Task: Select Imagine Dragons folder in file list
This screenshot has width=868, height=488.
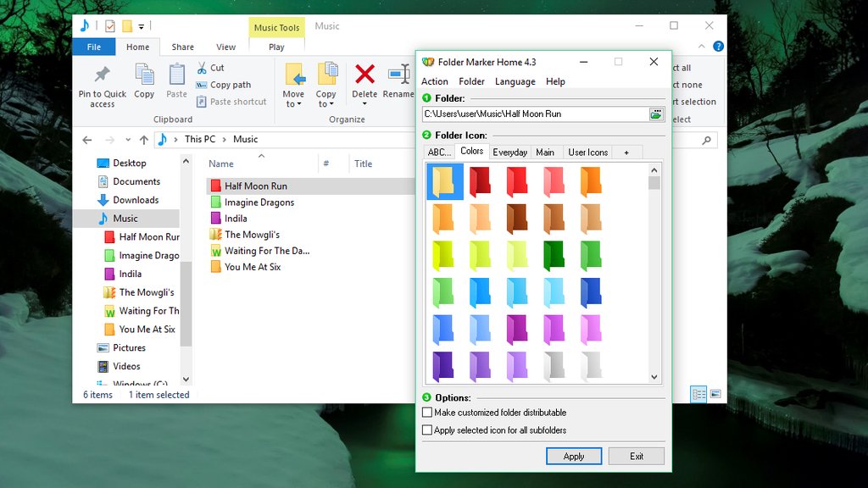Action: (x=259, y=202)
